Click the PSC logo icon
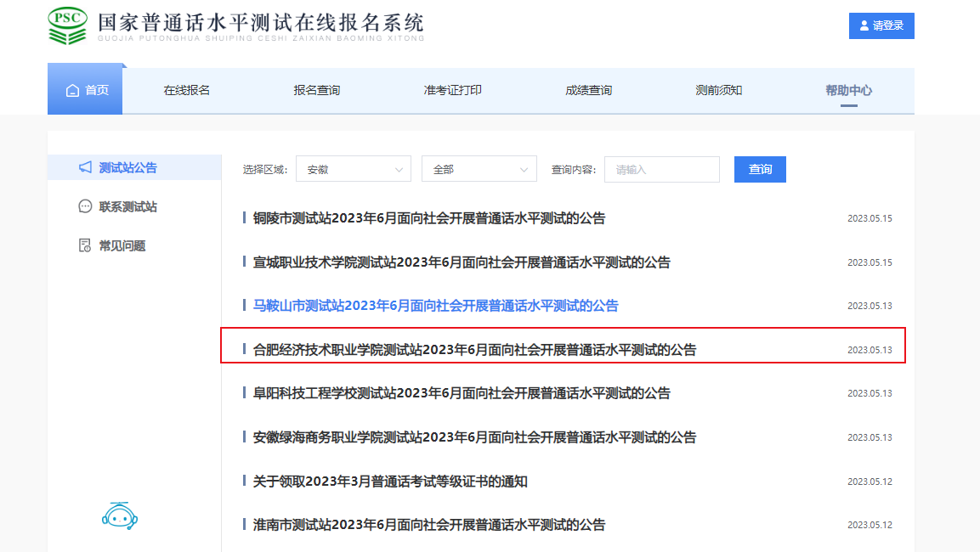 click(67, 25)
